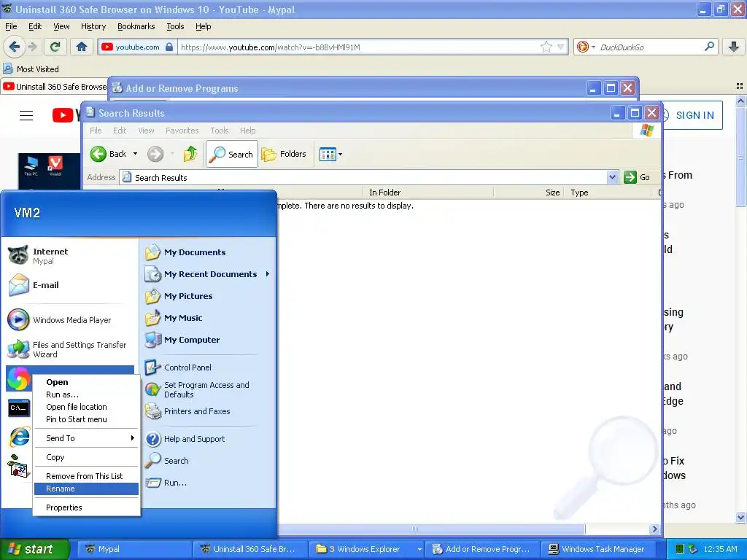This screenshot has width=747, height=560.
Task: Switch to Windows Task Manager taskbar button
Action: (x=597, y=549)
